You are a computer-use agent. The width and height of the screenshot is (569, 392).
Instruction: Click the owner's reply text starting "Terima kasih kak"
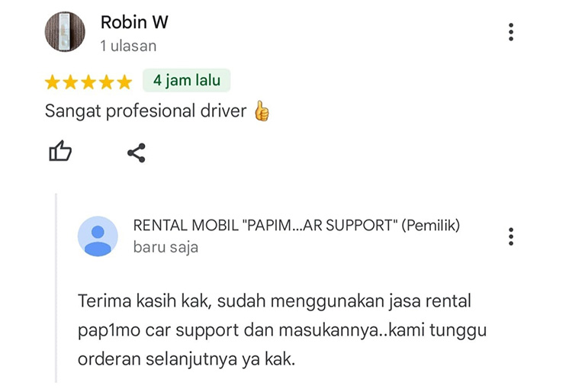pyautogui.click(x=282, y=330)
